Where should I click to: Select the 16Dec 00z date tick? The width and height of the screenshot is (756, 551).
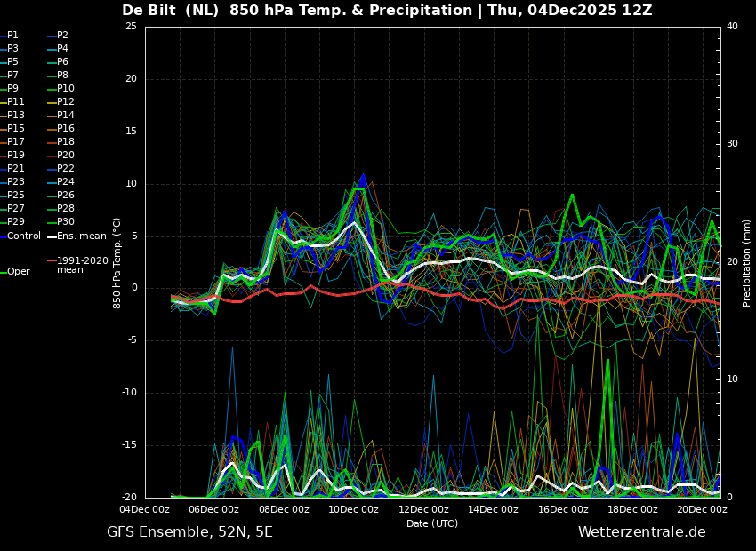pos(564,509)
